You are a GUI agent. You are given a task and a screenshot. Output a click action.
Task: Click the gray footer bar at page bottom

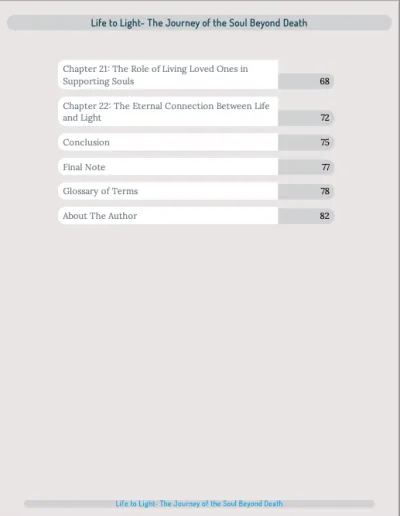pyautogui.click(x=199, y=504)
